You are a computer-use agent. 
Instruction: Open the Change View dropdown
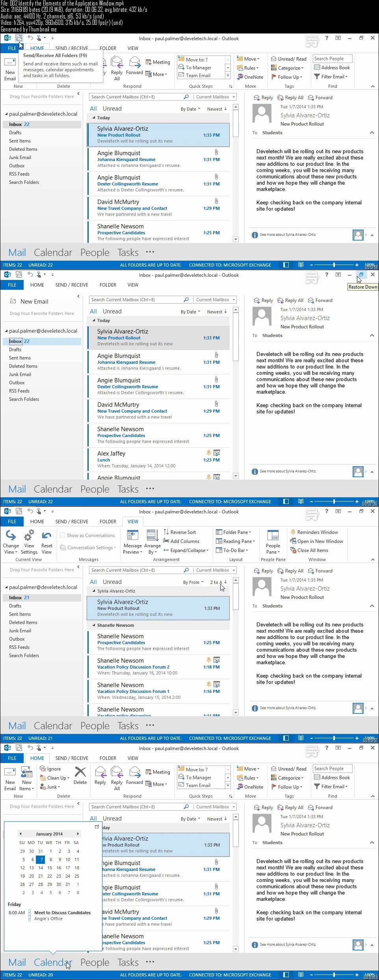tap(11, 542)
